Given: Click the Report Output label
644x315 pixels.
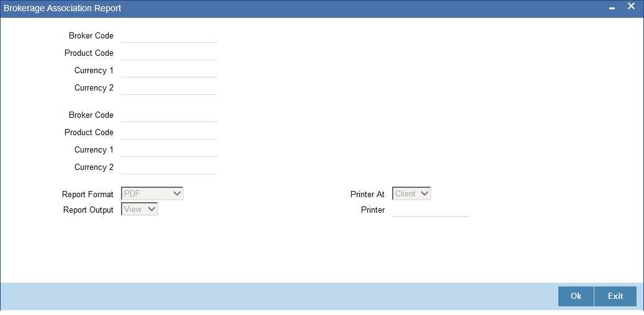Looking at the screenshot, I should coord(88,210).
